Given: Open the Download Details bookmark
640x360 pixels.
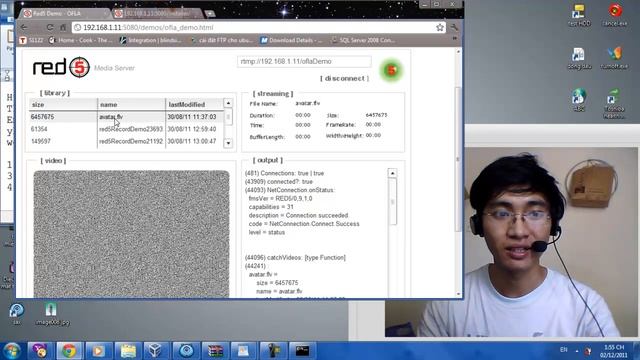Looking at the screenshot, I should [x=291, y=40].
